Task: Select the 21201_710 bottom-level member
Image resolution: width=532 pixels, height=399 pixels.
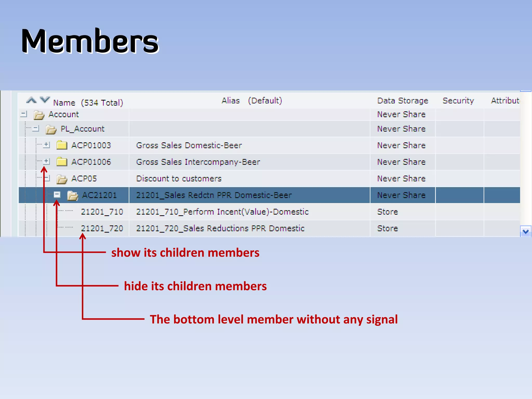Action: pos(102,212)
